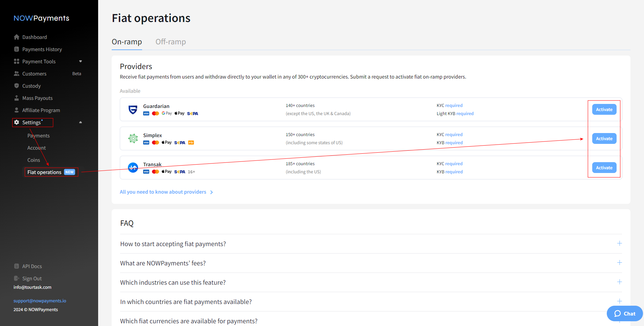Expand the Payment Tools dropdown arrow
644x326 pixels.
coord(81,61)
